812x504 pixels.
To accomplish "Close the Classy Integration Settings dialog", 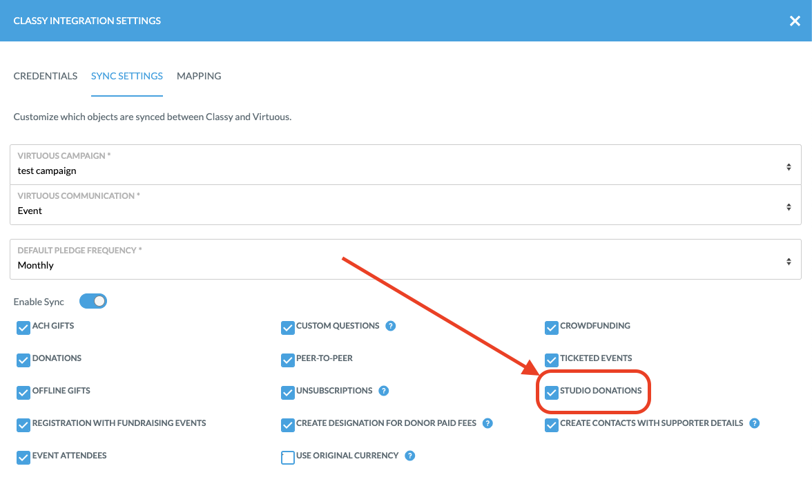I will tap(794, 21).
